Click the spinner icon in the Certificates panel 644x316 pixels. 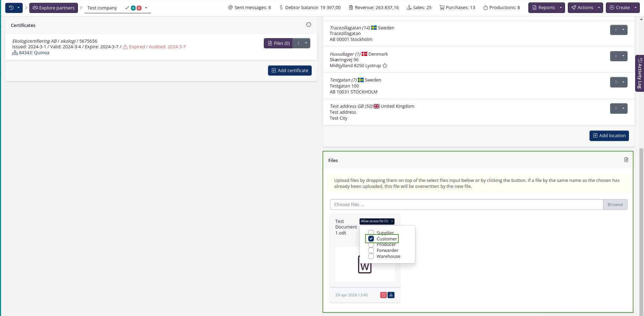click(309, 24)
